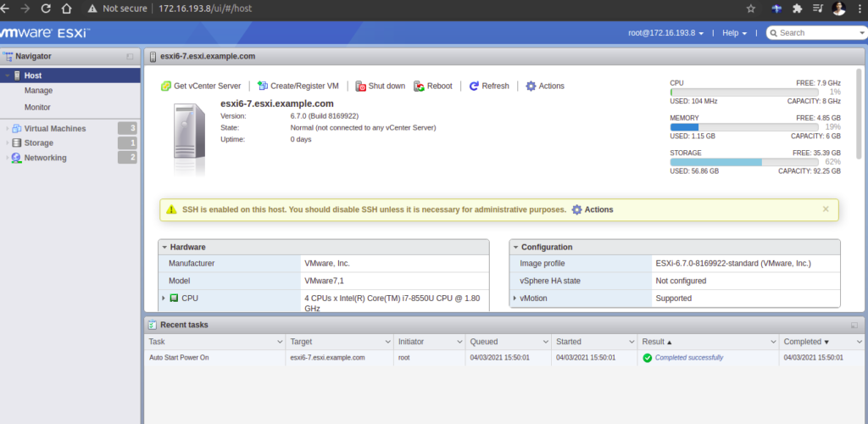
Task: Open the browser profile avatar
Action: (x=838, y=8)
